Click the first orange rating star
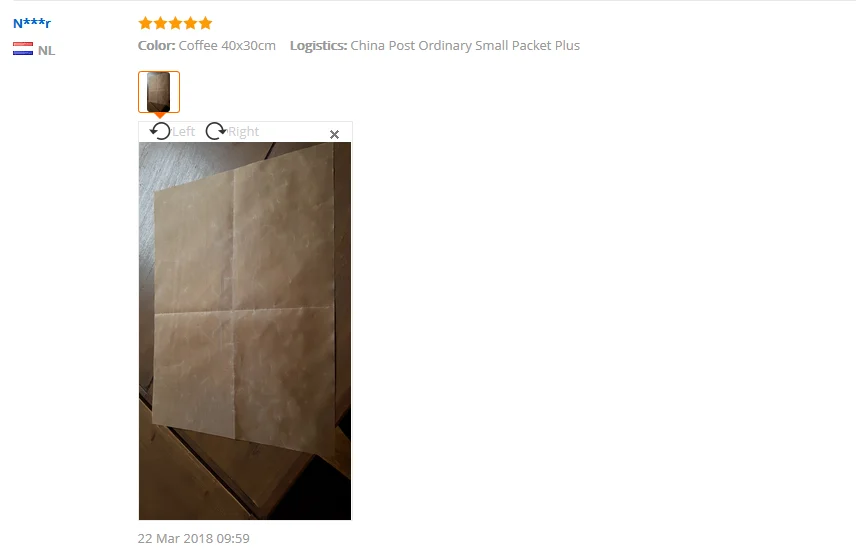Image resolution: width=856 pixels, height=559 pixels. coord(145,23)
